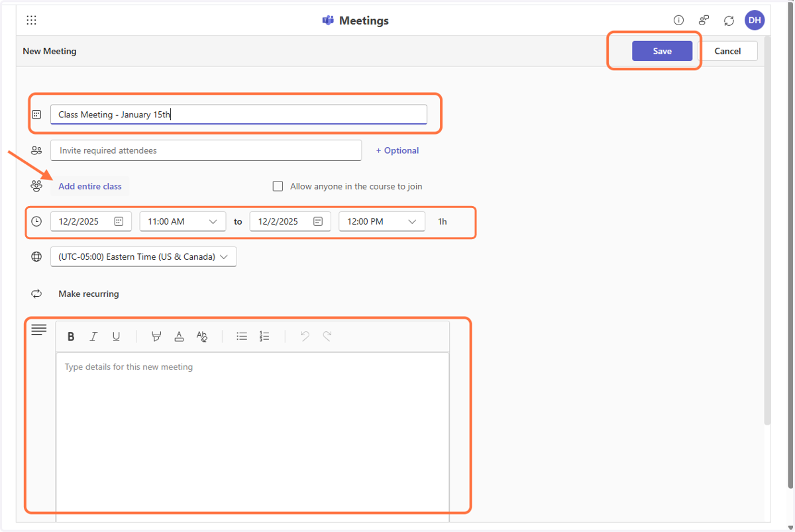
Task: Click the + Optional attendees link
Action: (397, 150)
